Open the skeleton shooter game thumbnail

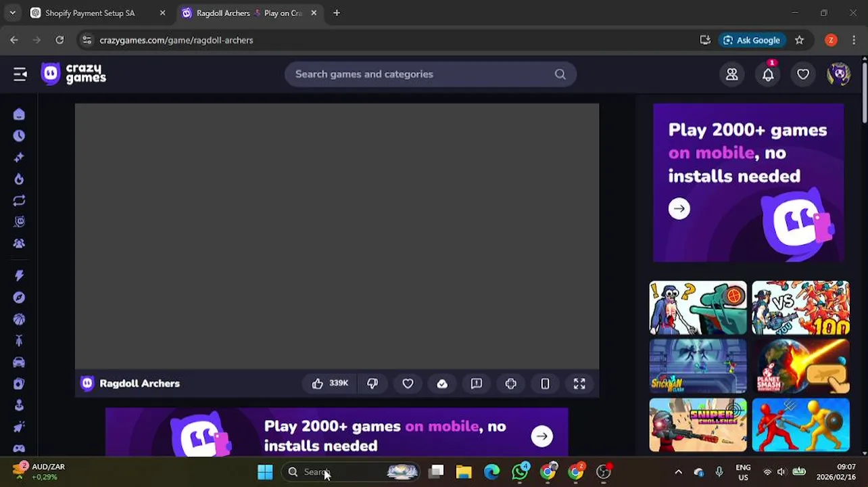tap(698, 308)
